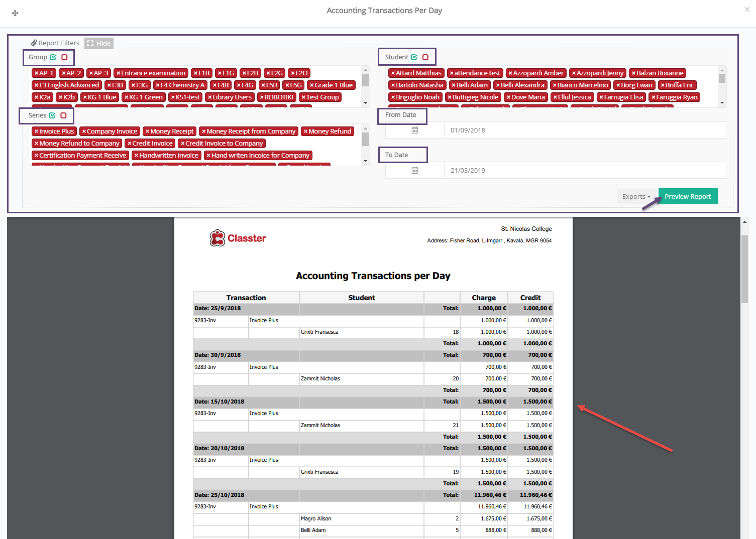Remove the Belli Adam student tag
Image resolution: width=756 pixels, height=539 pixels.
click(454, 85)
